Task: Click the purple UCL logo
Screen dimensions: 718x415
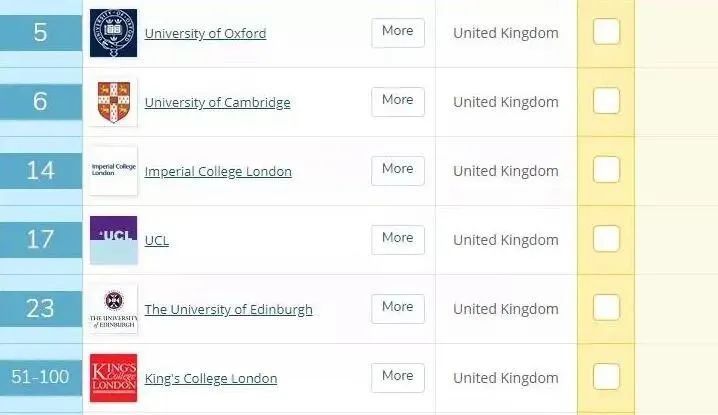Action: pyautogui.click(x=113, y=240)
